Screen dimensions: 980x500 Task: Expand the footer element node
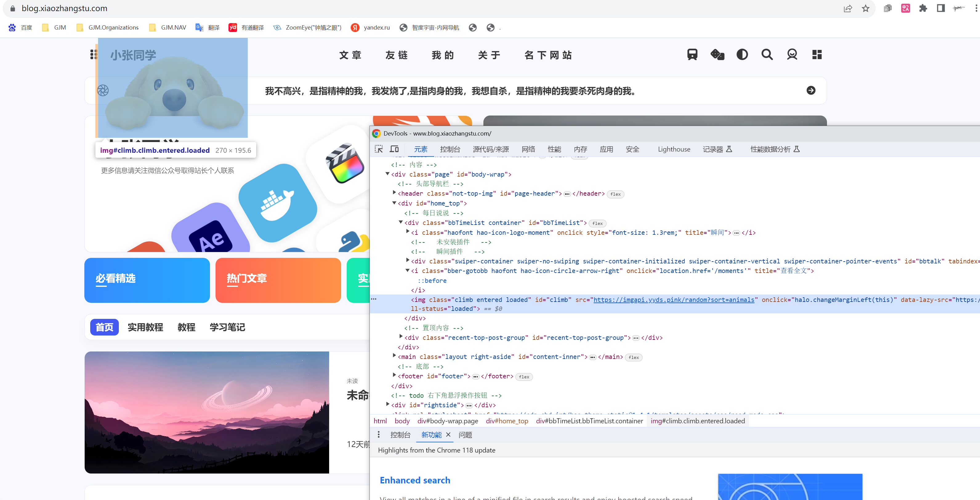click(x=394, y=376)
